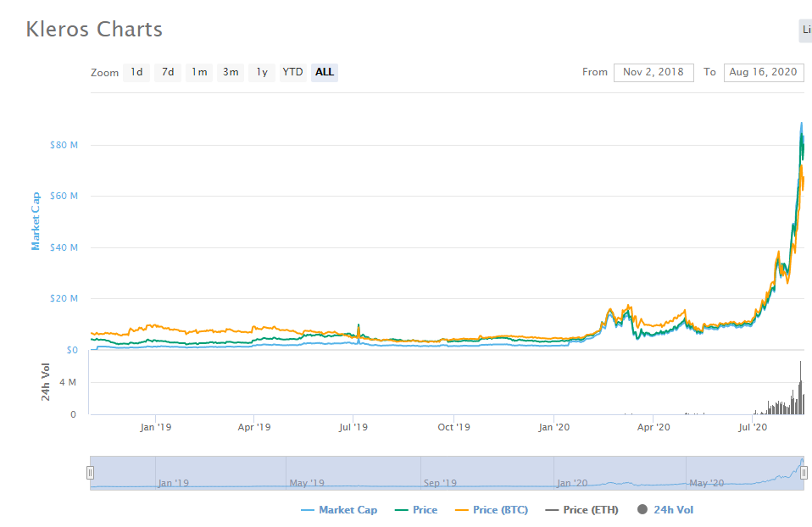This screenshot has width=812, height=527.
Task: Set zoom range to 7d
Action: click(168, 73)
